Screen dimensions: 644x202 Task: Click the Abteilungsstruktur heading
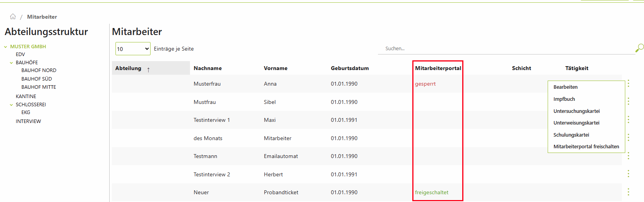46,32
